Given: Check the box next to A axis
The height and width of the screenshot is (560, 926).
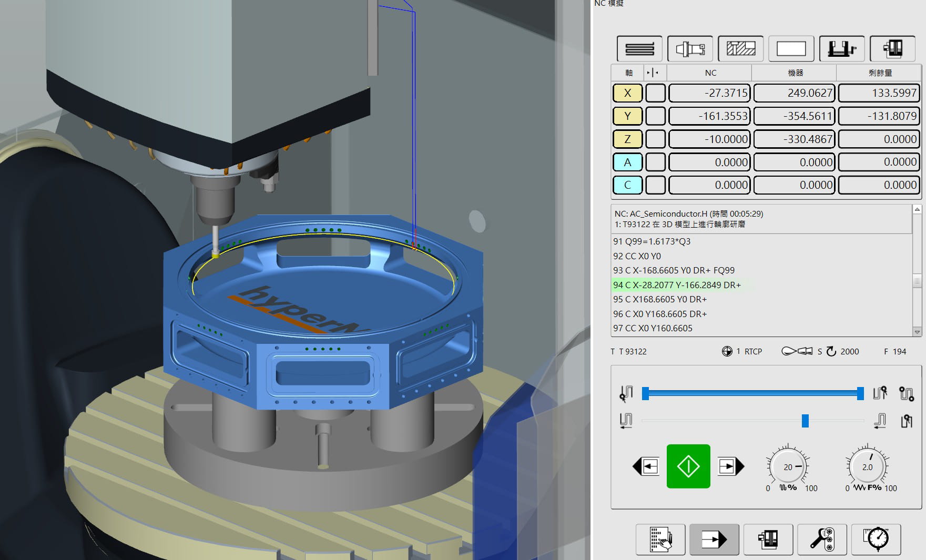Looking at the screenshot, I should (655, 162).
